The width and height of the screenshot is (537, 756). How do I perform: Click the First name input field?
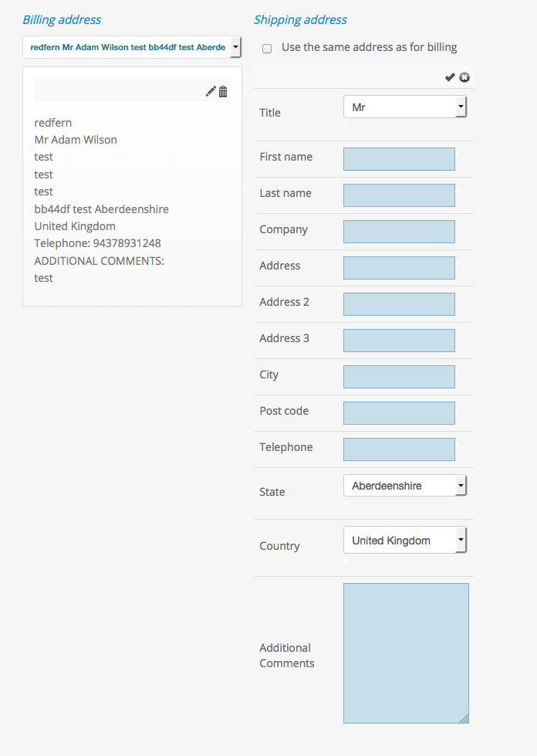[x=399, y=159]
